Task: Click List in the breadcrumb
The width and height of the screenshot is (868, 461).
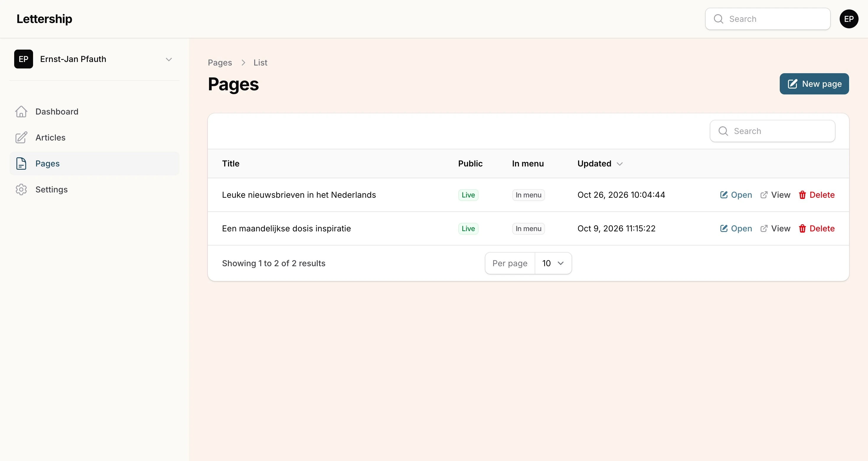Action: [x=260, y=63]
